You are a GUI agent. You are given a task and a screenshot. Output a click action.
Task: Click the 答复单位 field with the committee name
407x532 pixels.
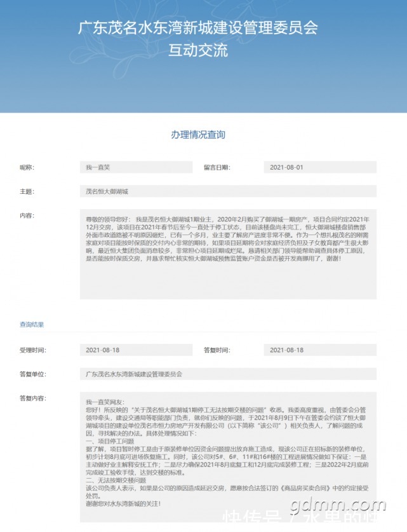pos(228,374)
